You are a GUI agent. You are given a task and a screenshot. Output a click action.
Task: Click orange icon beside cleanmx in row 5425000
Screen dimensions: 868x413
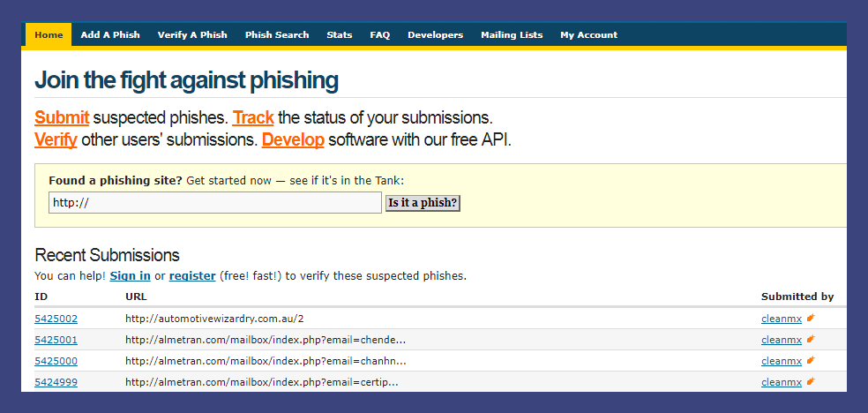click(811, 360)
